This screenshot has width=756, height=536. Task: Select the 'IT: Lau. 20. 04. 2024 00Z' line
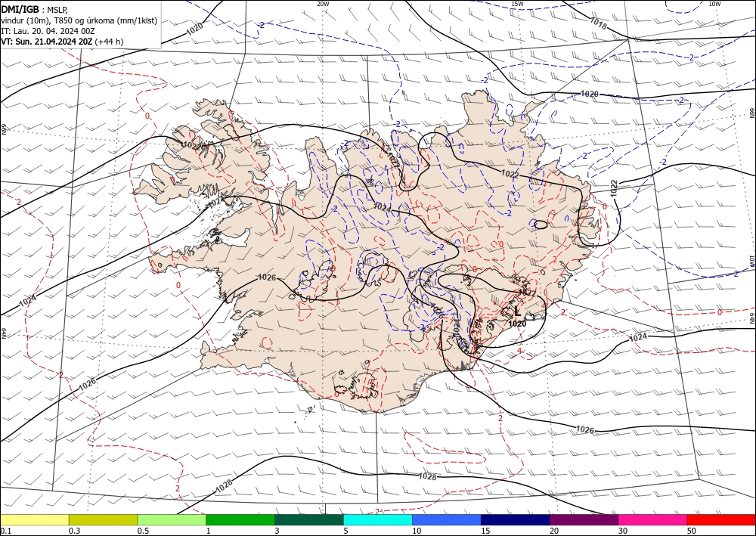(x=48, y=31)
